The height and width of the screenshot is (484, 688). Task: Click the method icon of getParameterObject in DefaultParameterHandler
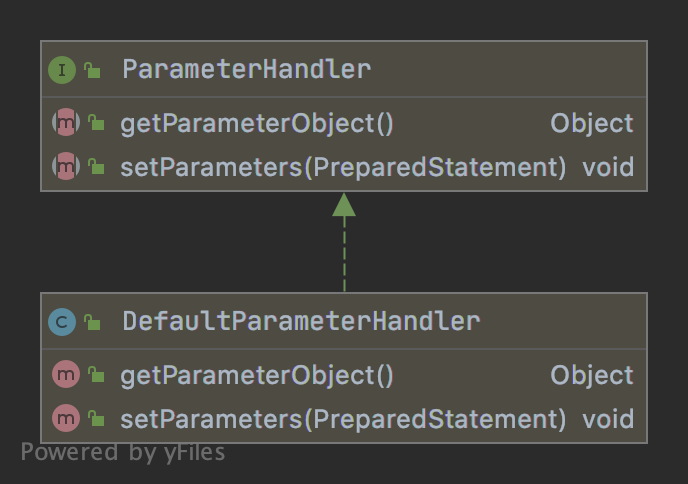(x=65, y=376)
